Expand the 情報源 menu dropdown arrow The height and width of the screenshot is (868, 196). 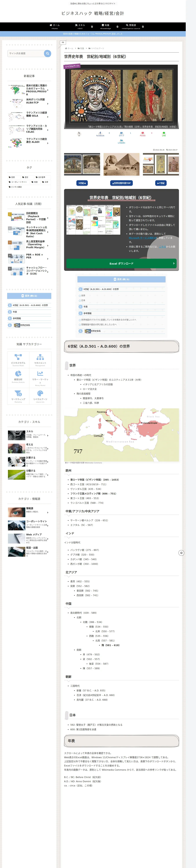click(143, 27)
